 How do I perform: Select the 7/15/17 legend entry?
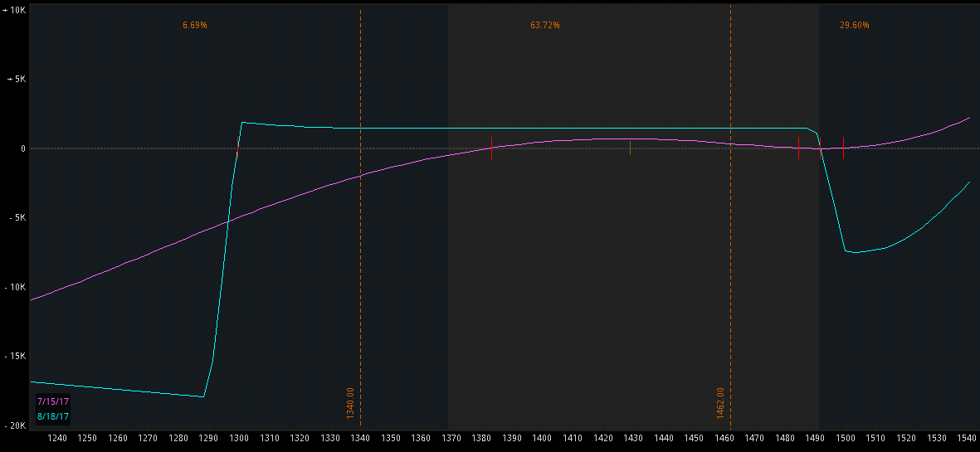click(x=53, y=401)
